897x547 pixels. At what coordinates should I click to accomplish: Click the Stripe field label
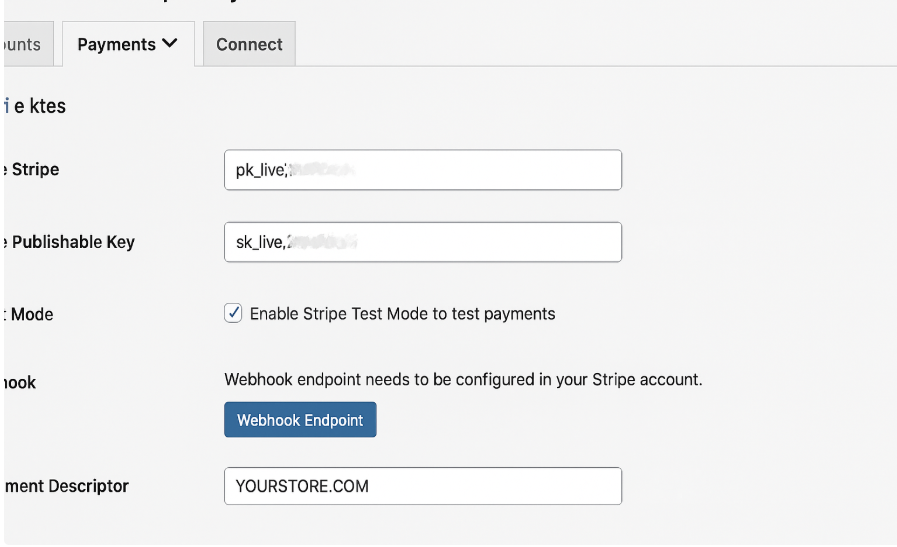(x=33, y=170)
